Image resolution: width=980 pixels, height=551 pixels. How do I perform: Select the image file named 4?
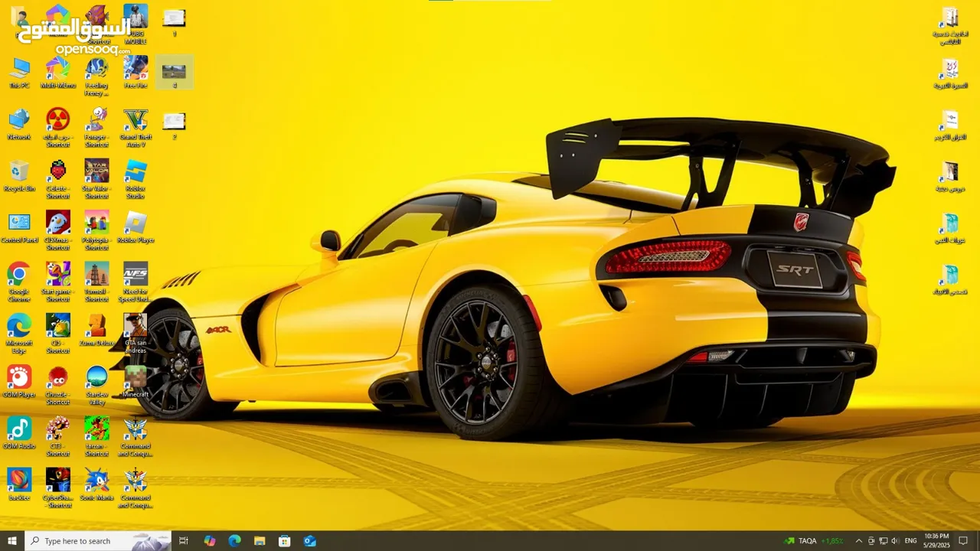click(175, 73)
